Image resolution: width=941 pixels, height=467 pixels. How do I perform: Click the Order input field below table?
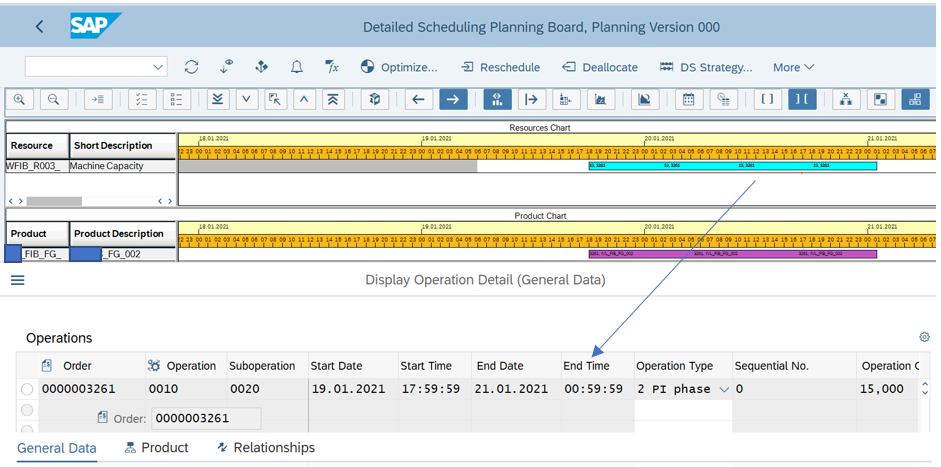click(x=206, y=418)
